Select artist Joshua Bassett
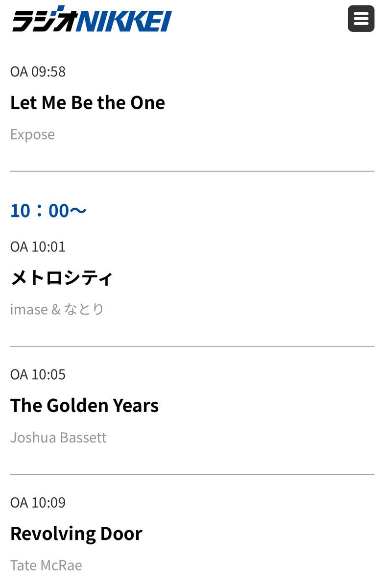Viewport: 384px width, 588px height. [58, 437]
